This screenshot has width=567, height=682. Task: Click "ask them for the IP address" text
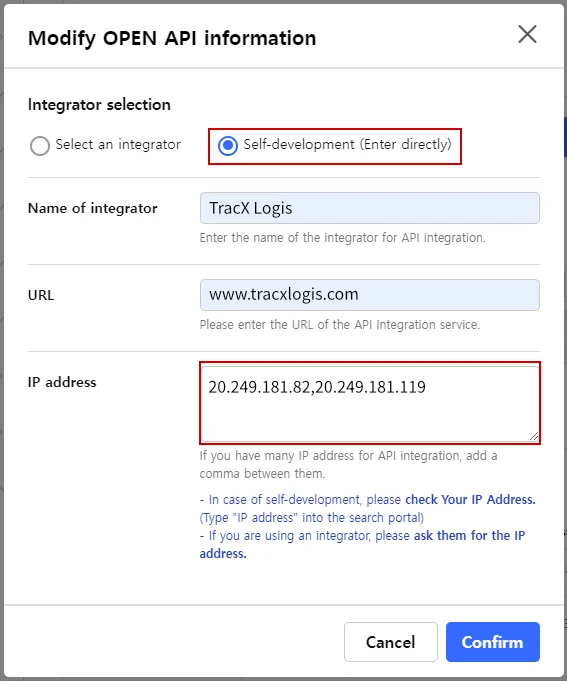point(362,545)
